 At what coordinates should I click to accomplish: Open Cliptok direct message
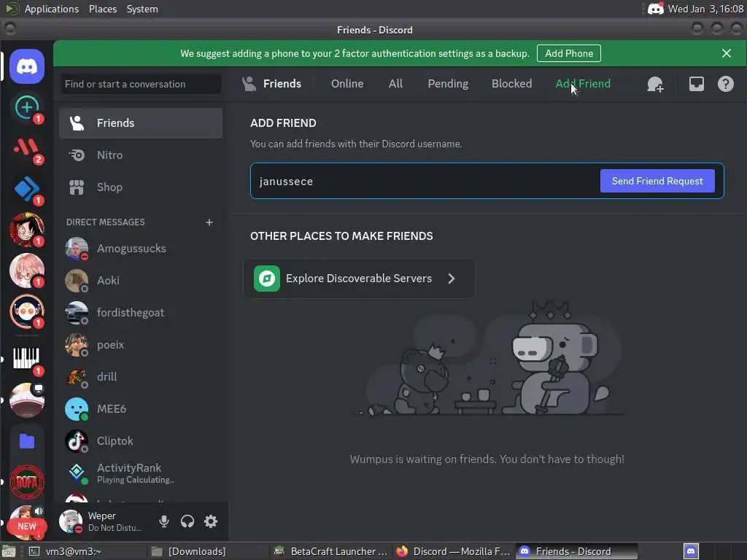141,441
